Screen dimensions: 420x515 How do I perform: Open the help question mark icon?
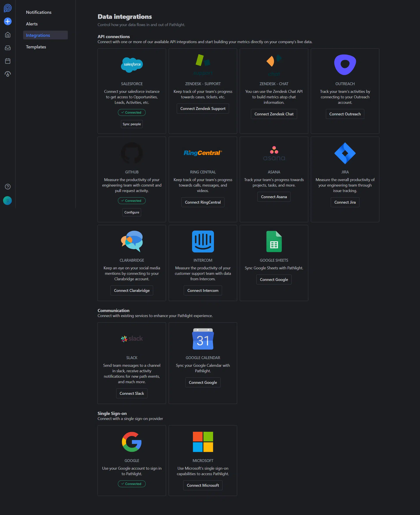pos(7,186)
